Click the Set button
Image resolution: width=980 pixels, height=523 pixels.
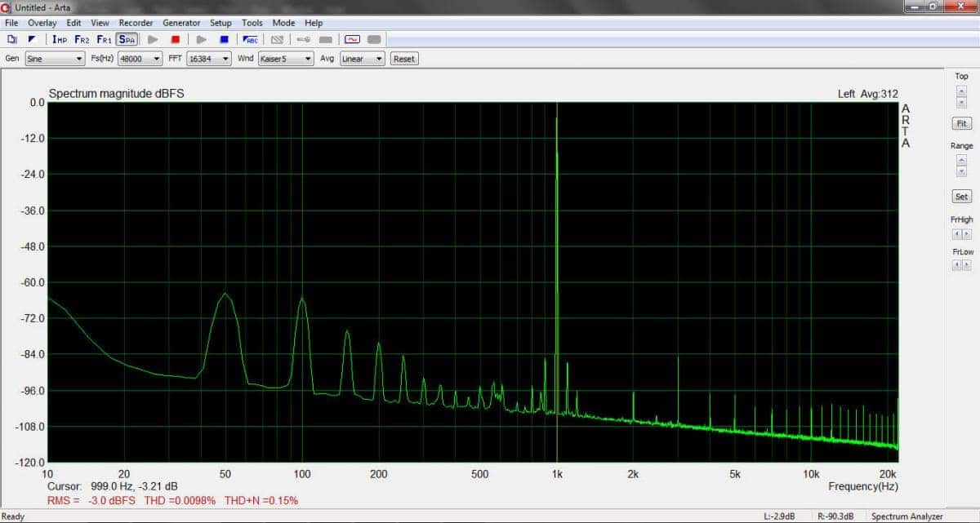click(961, 197)
